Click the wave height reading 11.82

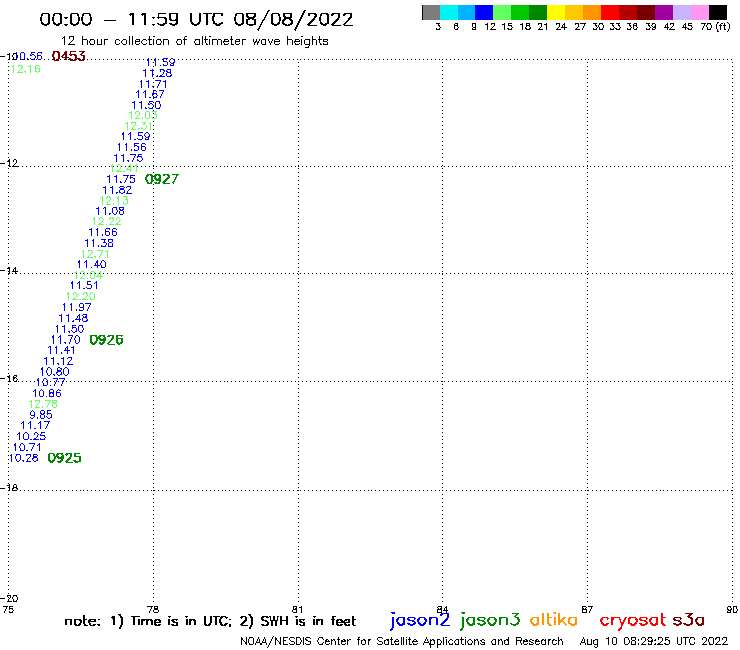pyautogui.click(x=117, y=190)
